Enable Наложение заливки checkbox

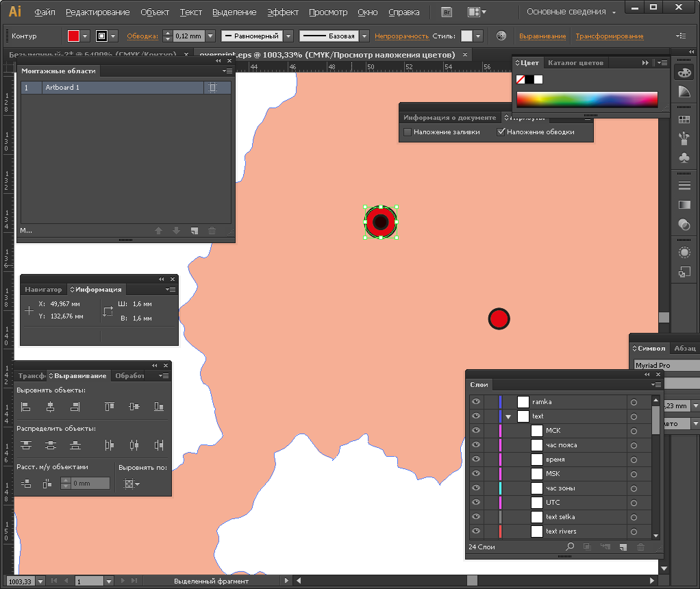tap(408, 131)
